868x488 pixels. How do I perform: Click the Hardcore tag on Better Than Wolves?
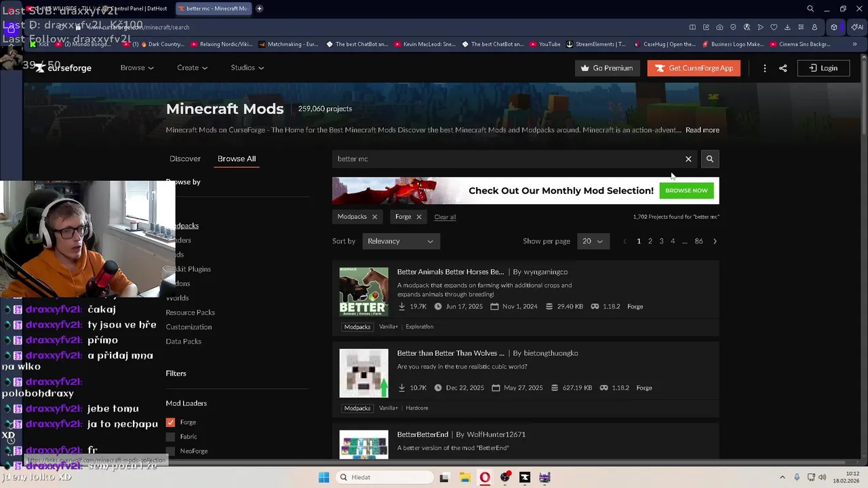417,408
